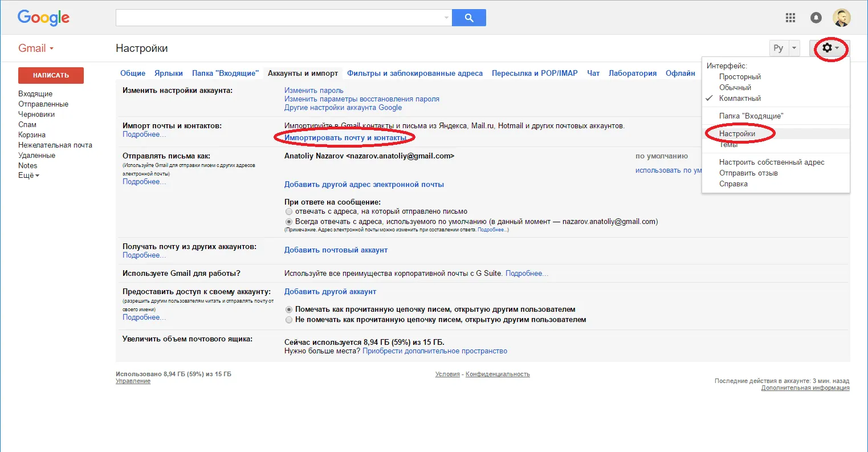Click Подробнее under Получать почту
The width and height of the screenshot is (868, 452).
(x=144, y=255)
